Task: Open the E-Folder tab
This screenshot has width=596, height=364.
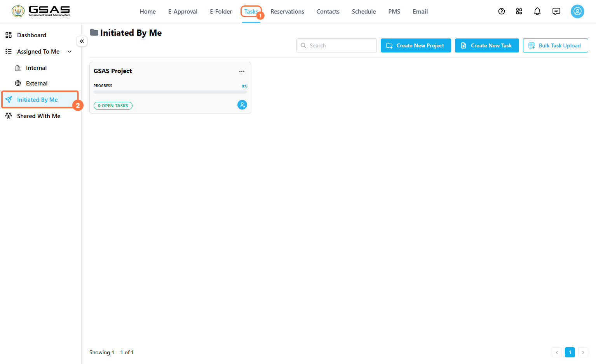Action: (221, 12)
